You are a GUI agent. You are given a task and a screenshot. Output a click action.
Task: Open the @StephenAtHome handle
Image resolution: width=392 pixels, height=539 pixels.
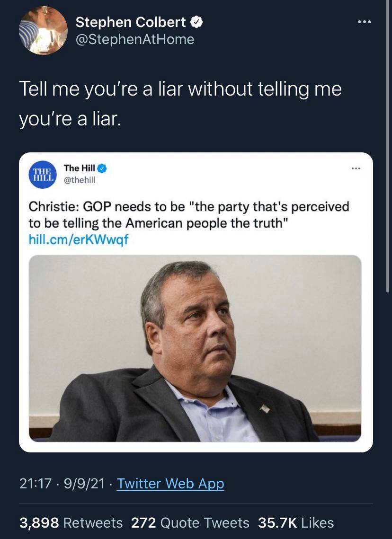(x=134, y=39)
